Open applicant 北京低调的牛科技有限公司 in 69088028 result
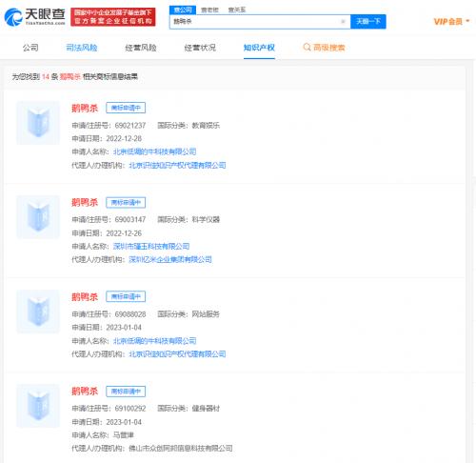476x463 pixels. click(x=154, y=341)
